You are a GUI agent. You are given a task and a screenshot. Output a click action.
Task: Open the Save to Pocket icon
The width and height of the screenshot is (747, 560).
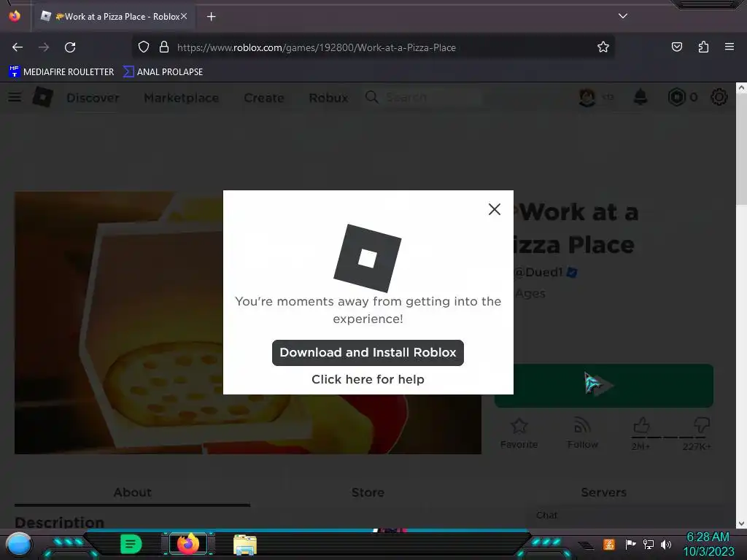point(677,47)
